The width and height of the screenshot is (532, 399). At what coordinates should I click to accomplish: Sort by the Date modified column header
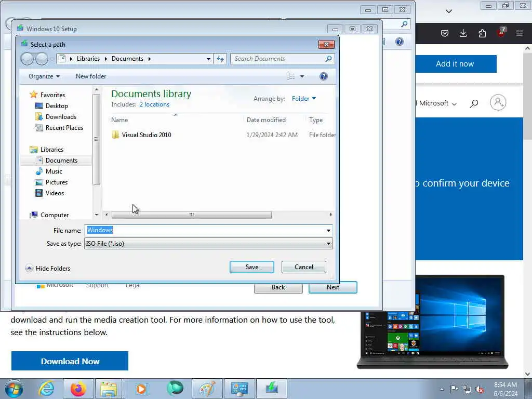coord(266,120)
